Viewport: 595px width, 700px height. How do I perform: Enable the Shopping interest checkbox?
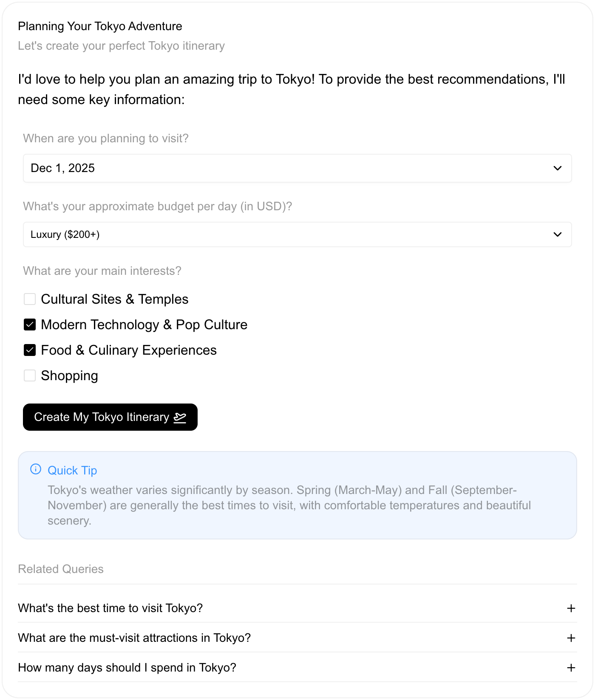[x=30, y=375]
